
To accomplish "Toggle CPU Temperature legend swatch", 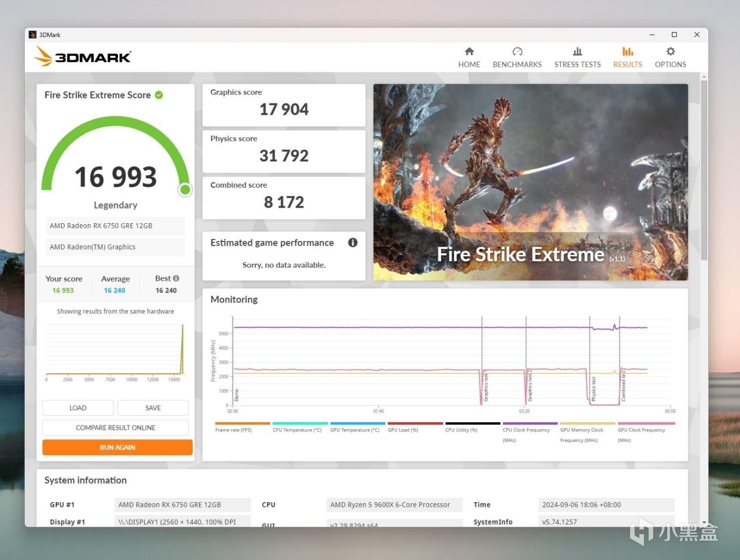I will pyautogui.click(x=300, y=423).
